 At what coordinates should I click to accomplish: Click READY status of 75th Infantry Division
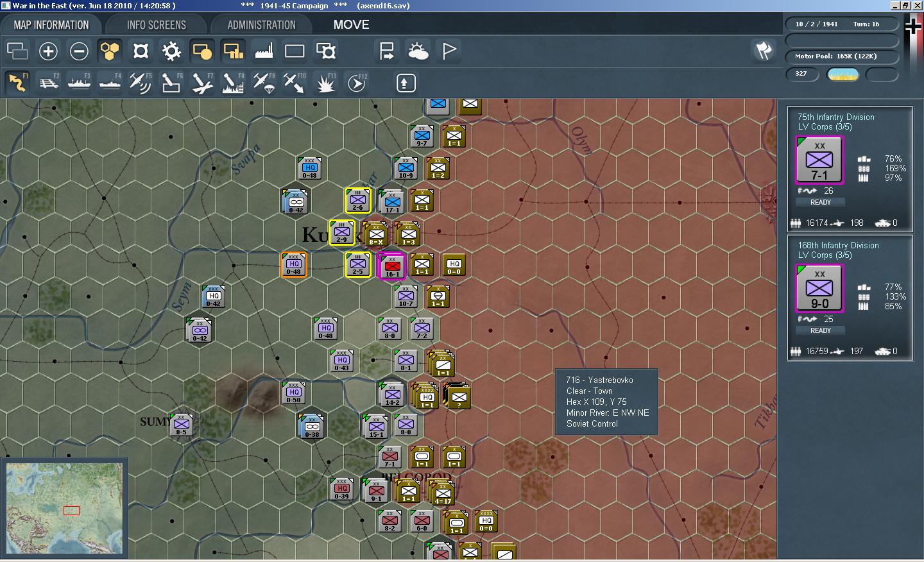click(821, 202)
